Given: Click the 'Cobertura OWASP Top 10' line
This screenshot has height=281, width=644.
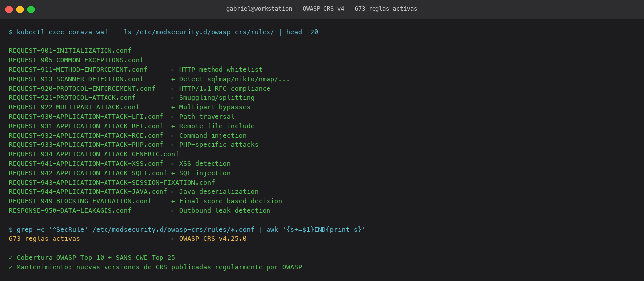Looking at the screenshot, I should [92, 258].
